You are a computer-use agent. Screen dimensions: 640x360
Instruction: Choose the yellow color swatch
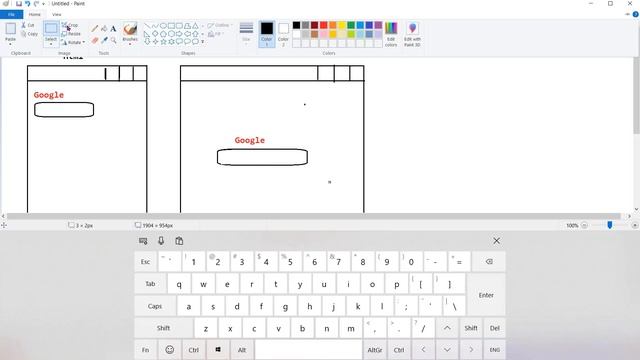tap(342, 25)
